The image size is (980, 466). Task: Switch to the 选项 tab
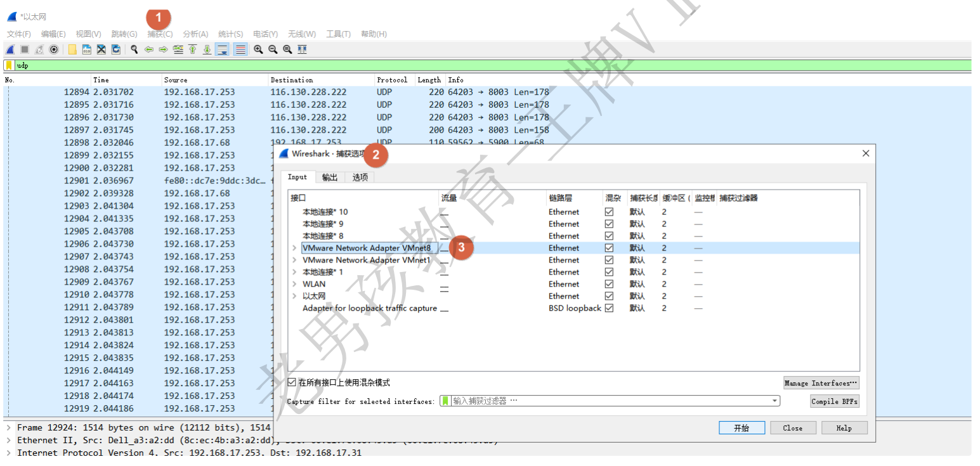coord(360,178)
